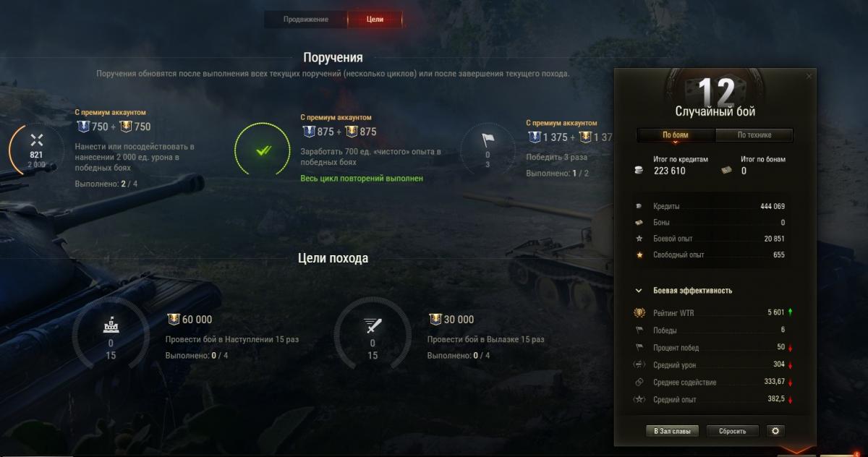Image resolution: width=868 pixels, height=457 pixels.
Task: Click the settings gear icon in stats panel
Action: (x=775, y=431)
